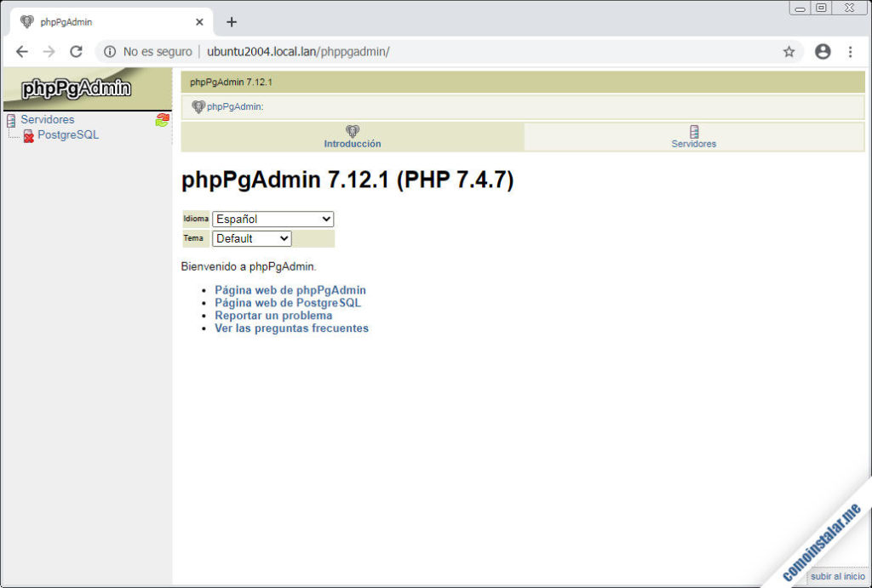
Task: Click the bookmark star in the address bar
Action: coord(789,51)
